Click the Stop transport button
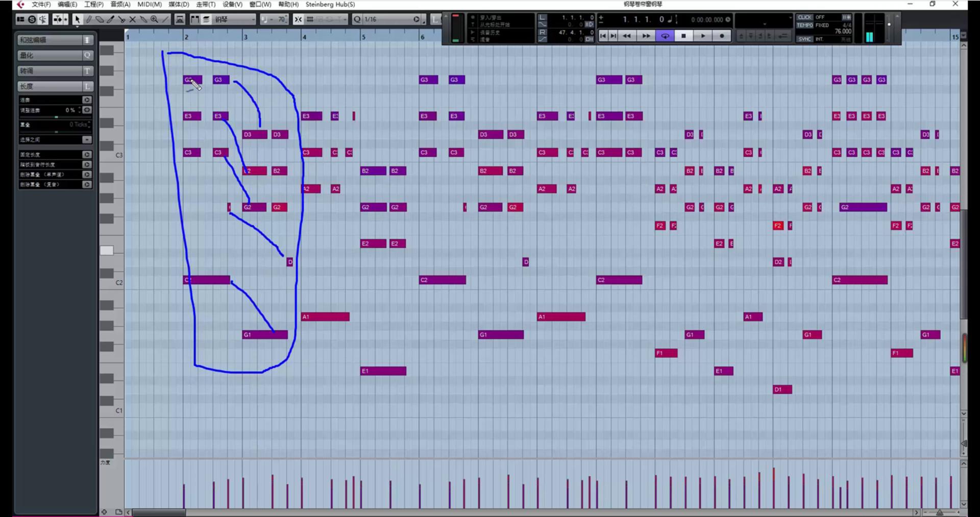This screenshot has width=980, height=517. point(683,36)
